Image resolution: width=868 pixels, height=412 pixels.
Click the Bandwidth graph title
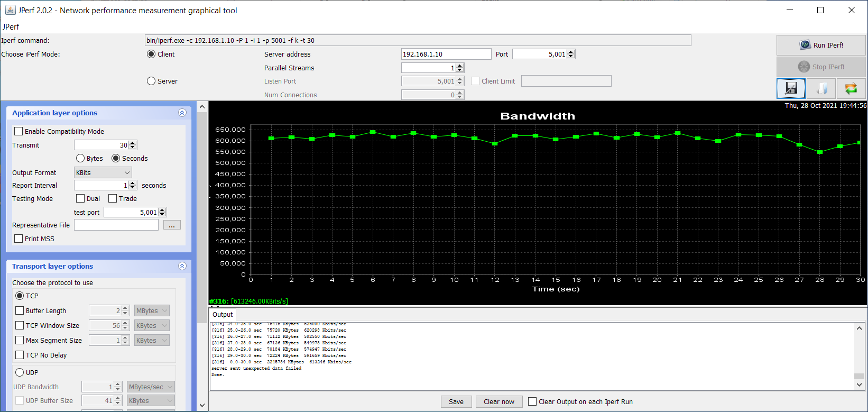pos(538,116)
